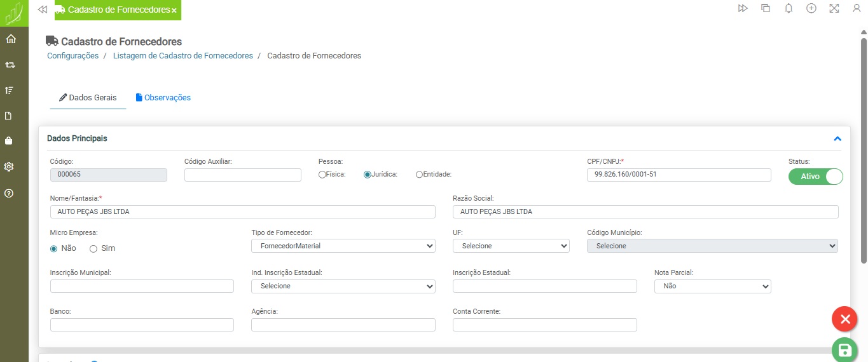
Task: Click the green save floating button
Action: pos(844,350)
